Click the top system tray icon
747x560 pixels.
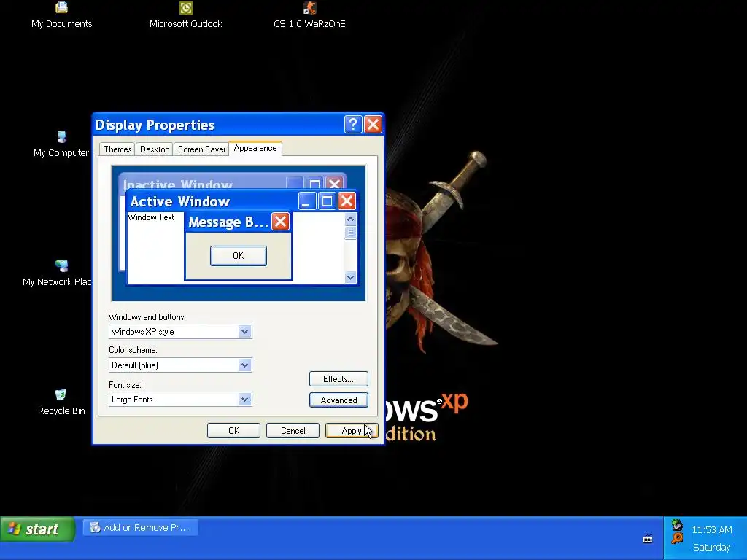(x=677, y=525)
